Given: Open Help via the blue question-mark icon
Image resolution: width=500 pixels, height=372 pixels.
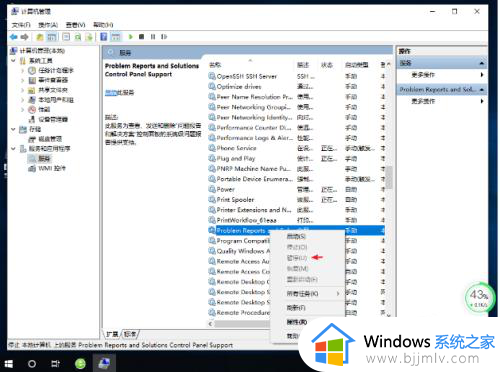Looking at the screenshot, I should click(104, 37).
